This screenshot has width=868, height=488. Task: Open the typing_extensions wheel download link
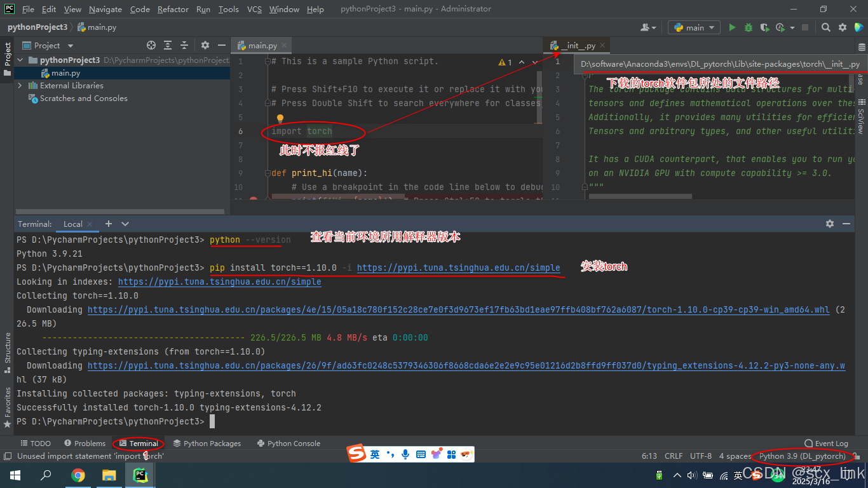click(x=466, y=365)
